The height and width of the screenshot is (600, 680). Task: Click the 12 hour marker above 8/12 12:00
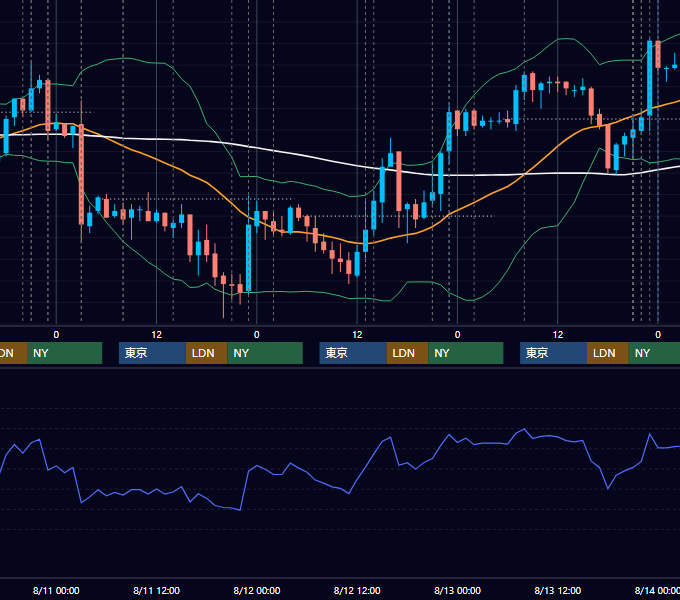[x=357, y=335]
